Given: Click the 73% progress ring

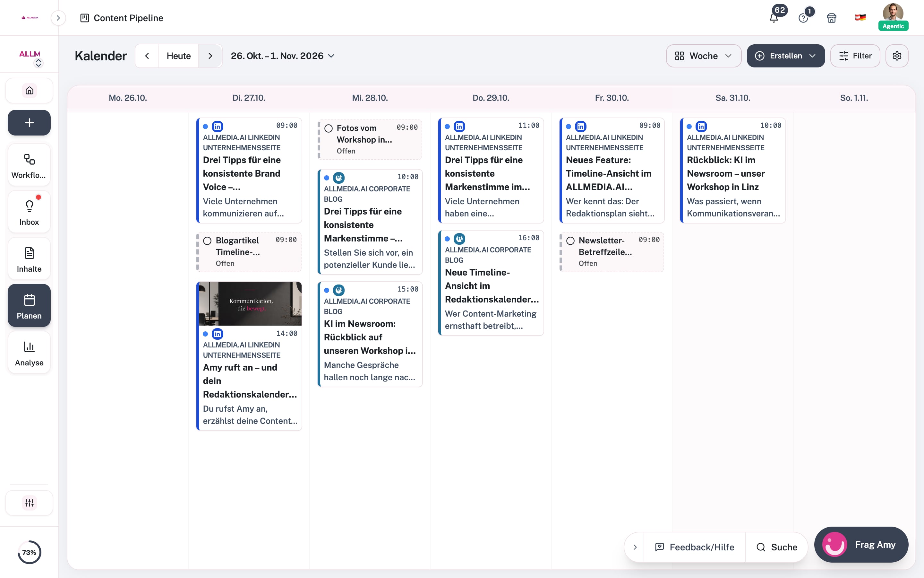Looking at the screenshot, I should click(29, 552).
